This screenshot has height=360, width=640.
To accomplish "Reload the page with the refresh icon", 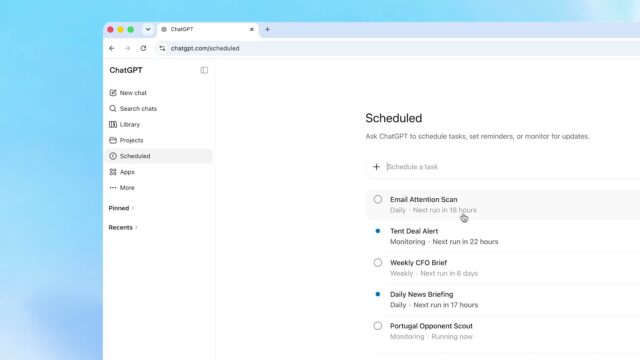I will pos(143,48).
